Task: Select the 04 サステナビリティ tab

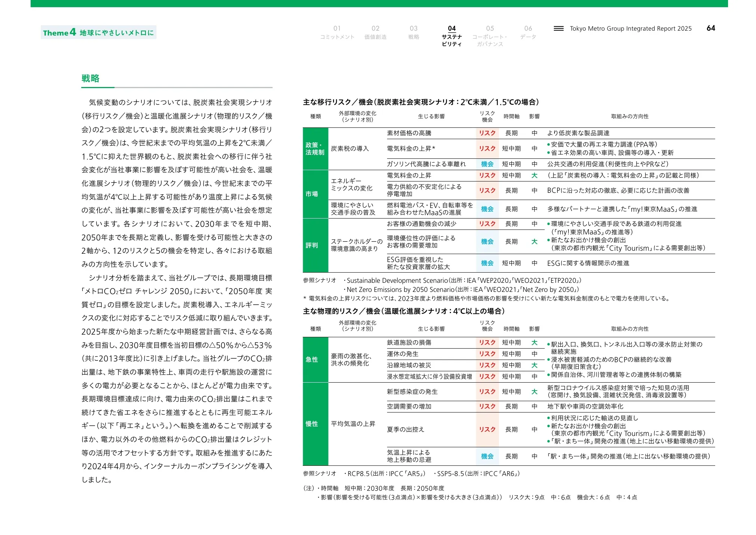Action: [452, 36]
